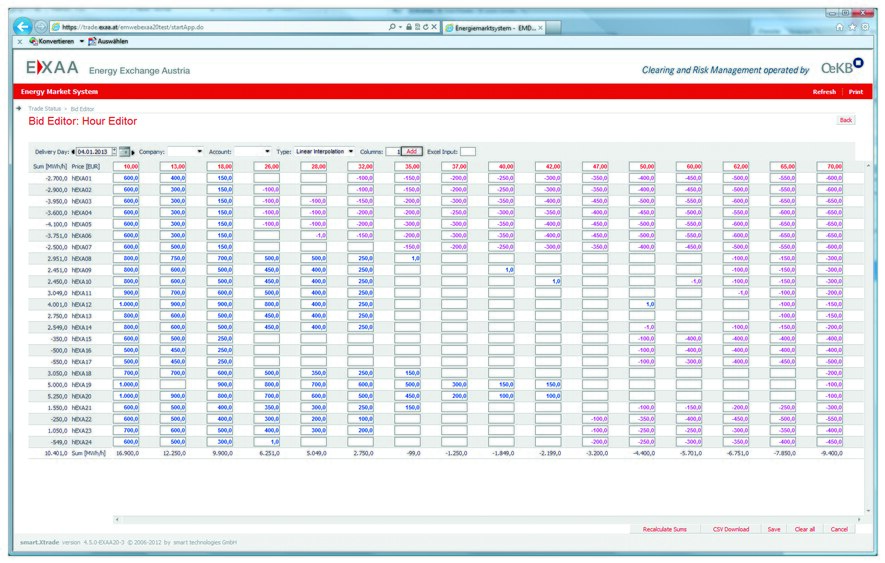Click Trade Status in the breadcrumb

(45, 108)
